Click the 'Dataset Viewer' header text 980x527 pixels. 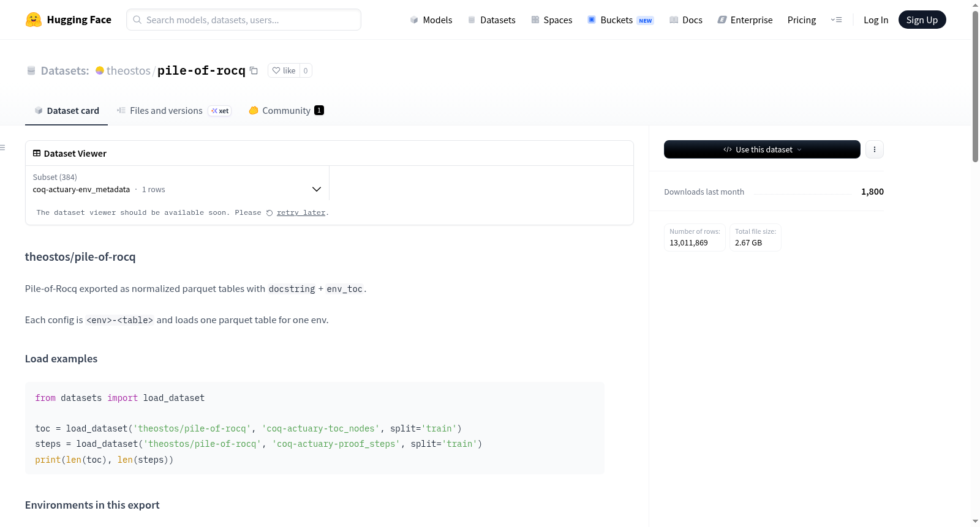click(75, 154)
